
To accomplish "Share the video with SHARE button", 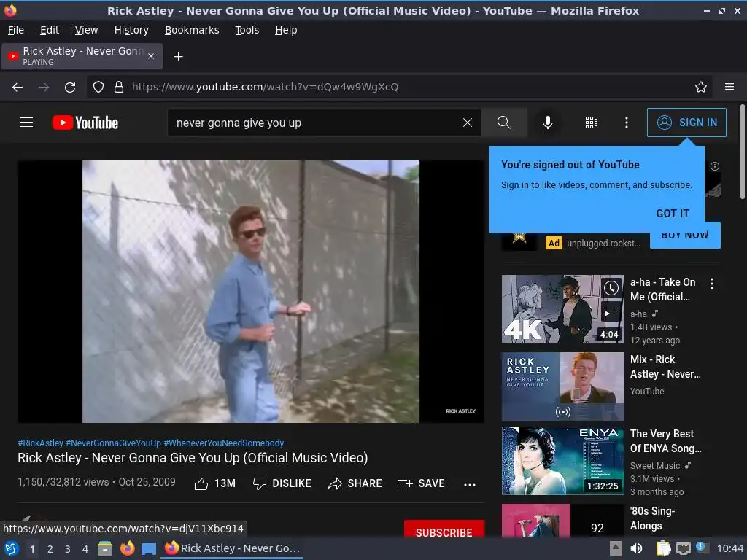I will (x=355, y=483).
